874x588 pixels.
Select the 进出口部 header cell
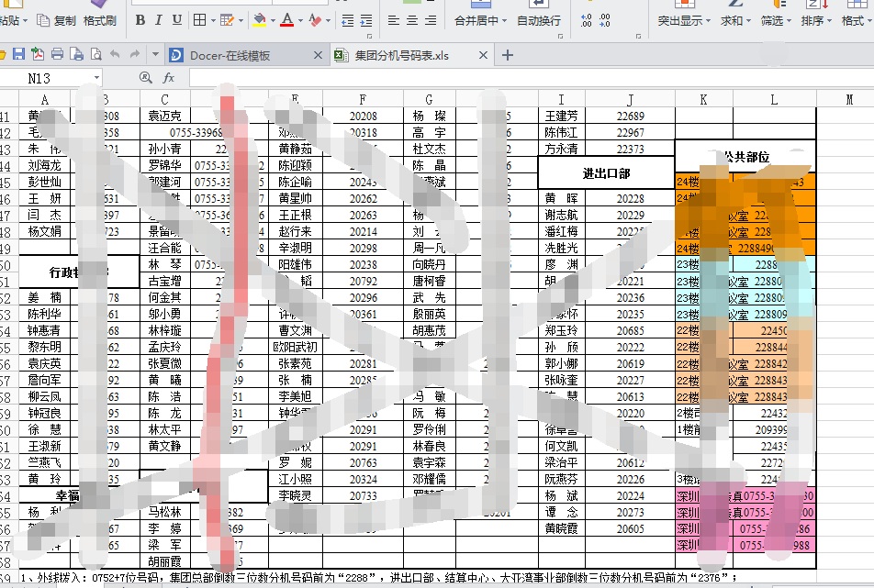[x=607, y=173]
